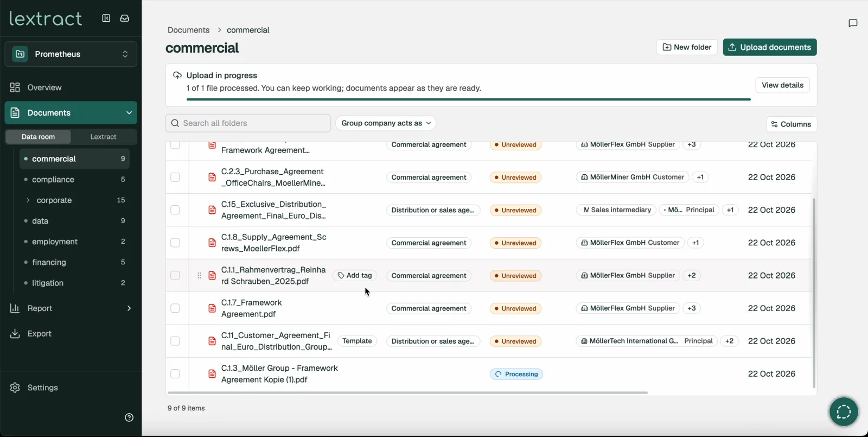Click PDF icon of C.11_Customer_Agreement
868x437 pixels.
click(x=212, y=341)
